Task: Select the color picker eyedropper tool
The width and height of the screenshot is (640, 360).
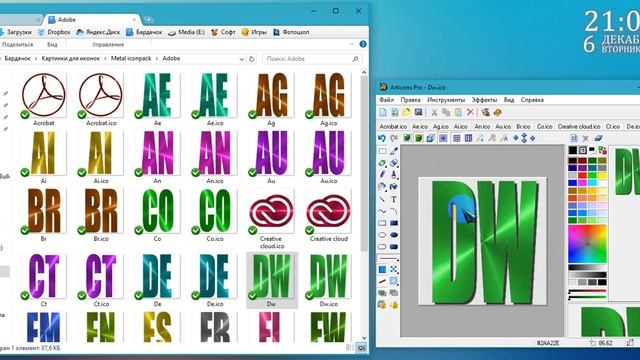Action: point(394,151)
